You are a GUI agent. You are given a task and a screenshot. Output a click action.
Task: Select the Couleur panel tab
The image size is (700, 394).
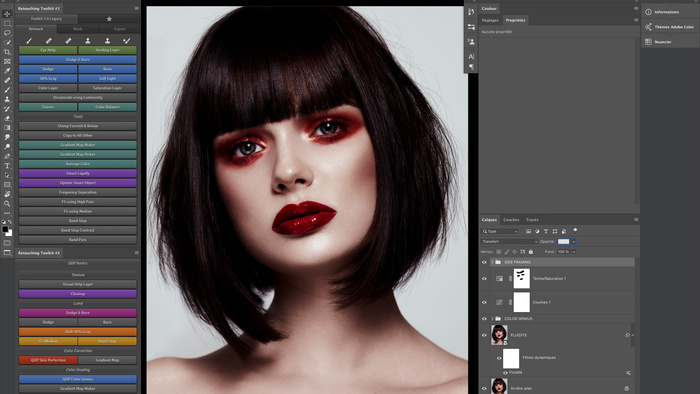tap(489, 8)
